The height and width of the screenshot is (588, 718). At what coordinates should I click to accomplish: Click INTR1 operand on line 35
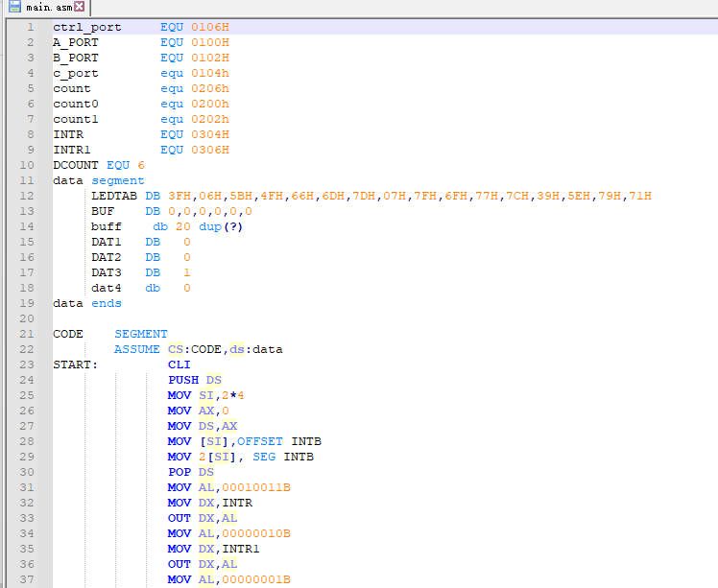click(x=240, y=549)
